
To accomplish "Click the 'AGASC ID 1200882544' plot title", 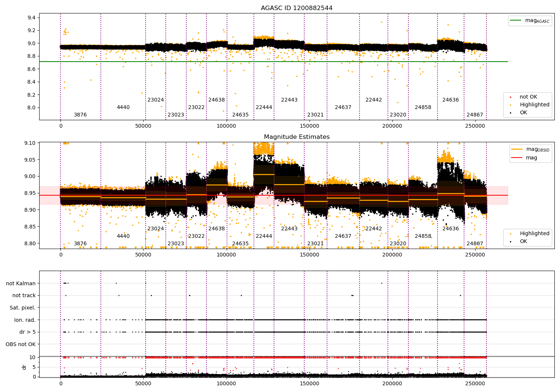I will coord(296,8).
